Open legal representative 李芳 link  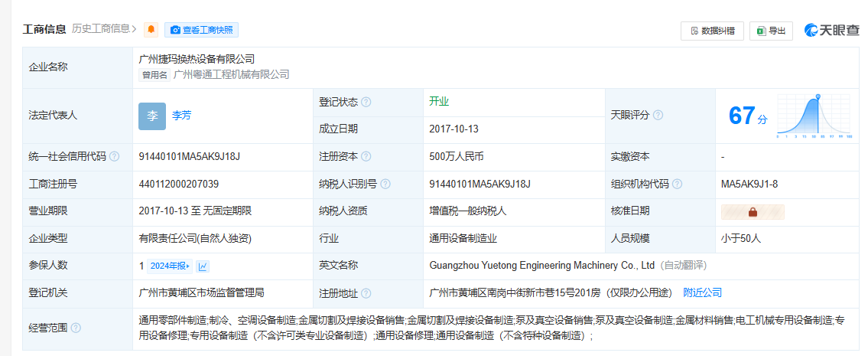point(181,116)
